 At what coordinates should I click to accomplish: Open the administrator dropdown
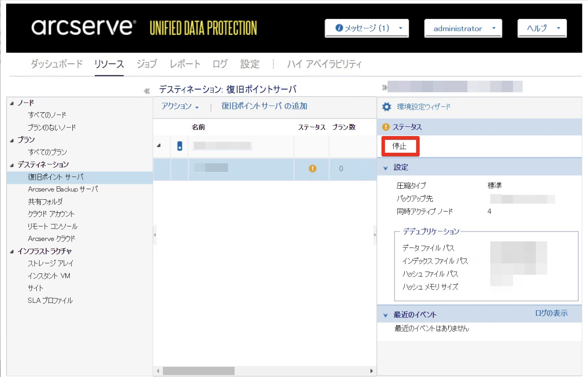(x=463, y=29)
